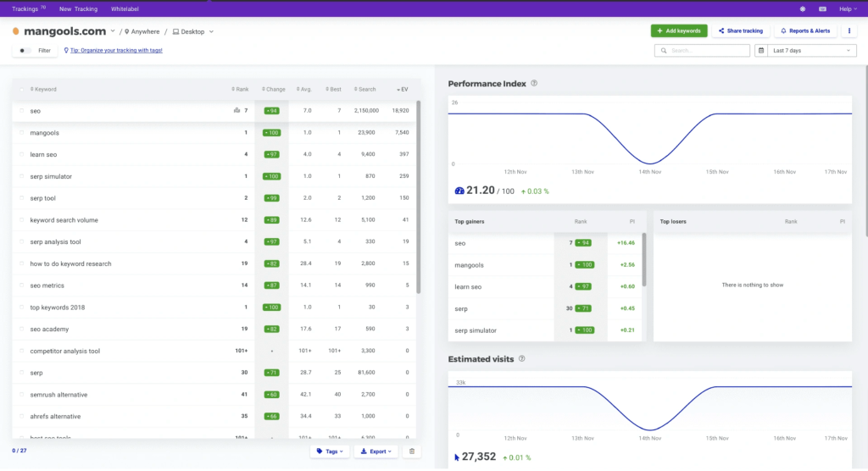Open the three-dot more options button
This screenshot has height=471, width=868.
click(849, 31)
